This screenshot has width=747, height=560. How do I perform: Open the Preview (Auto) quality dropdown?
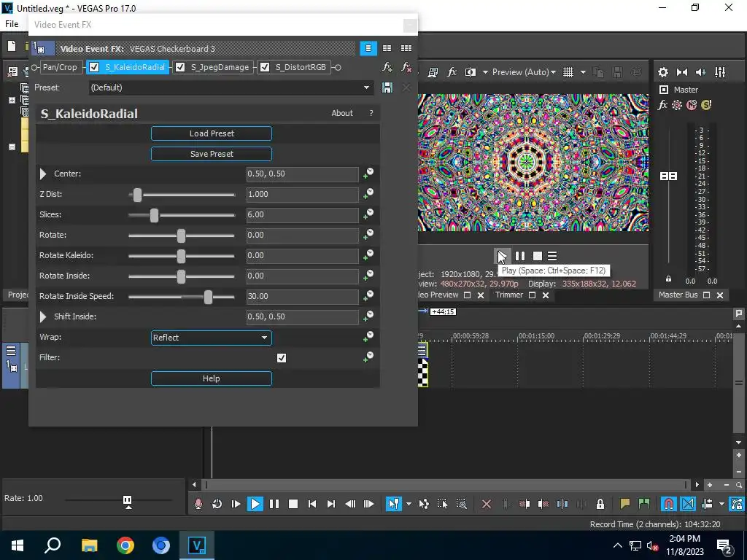tap(524, 72)
